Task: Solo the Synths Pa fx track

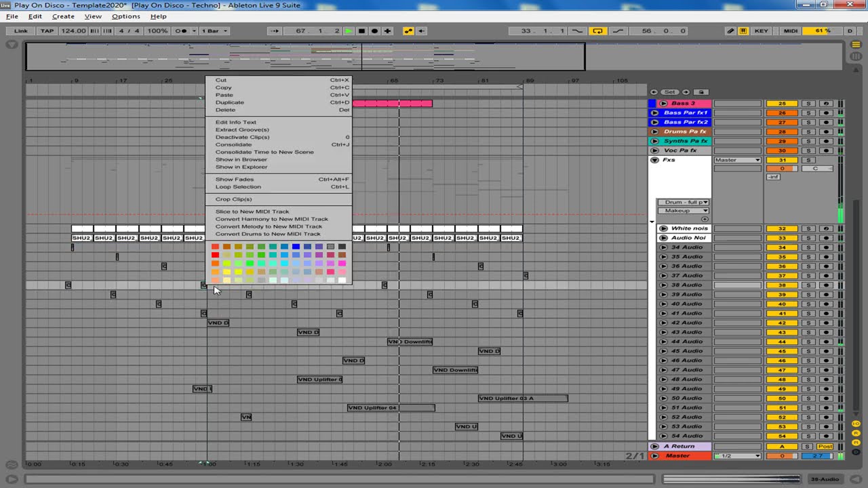Action: tap(808, 141)
